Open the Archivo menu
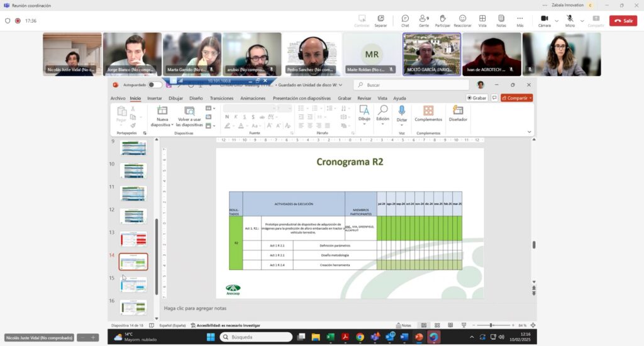This screenshot has width=644, height=346. (x=118, y=98)
